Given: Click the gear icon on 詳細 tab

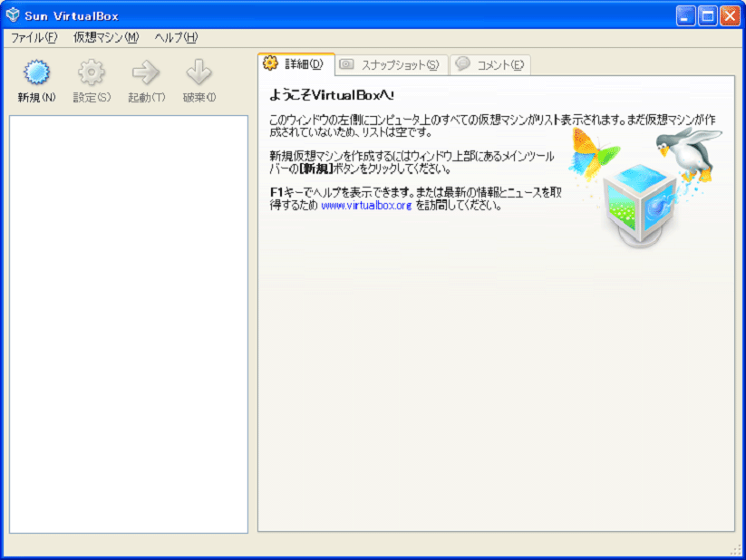Looking at the screenshot, I should pos(271,63).
